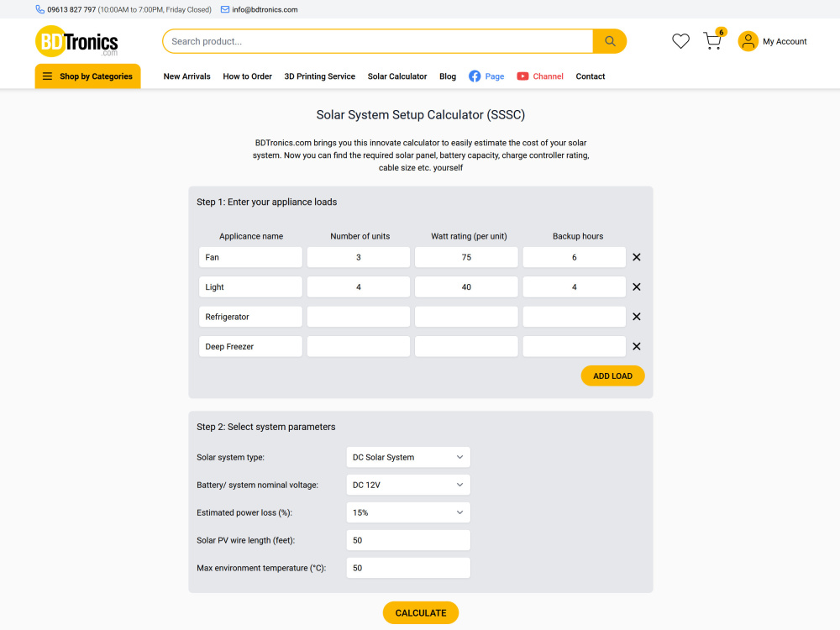This screenshot has width=840, height=630.
Task: Click Light backup hours field
Action: (x=575, y=287)
